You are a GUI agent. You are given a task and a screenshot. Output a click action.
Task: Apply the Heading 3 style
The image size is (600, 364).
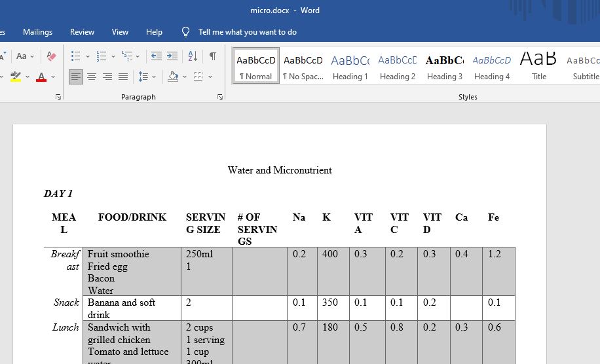445,65
